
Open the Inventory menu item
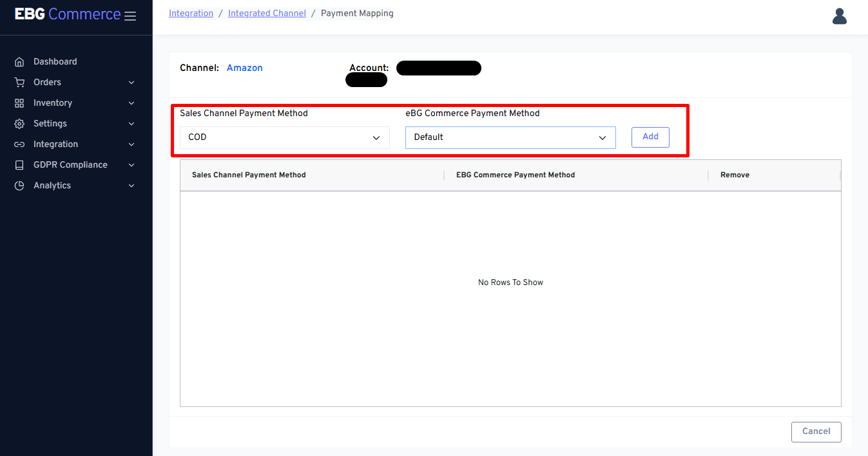(x=53, y=103)
